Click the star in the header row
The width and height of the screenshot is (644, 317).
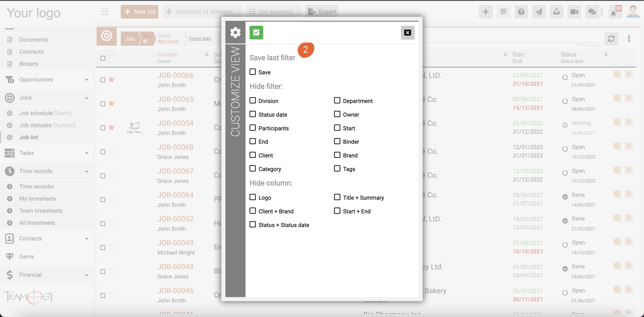(112, 53)
